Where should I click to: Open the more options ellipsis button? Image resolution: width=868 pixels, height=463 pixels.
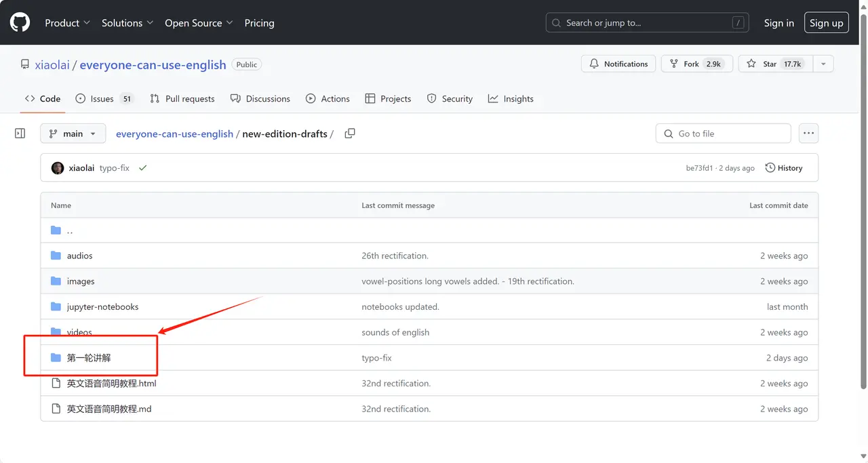[x=808, y=134]
